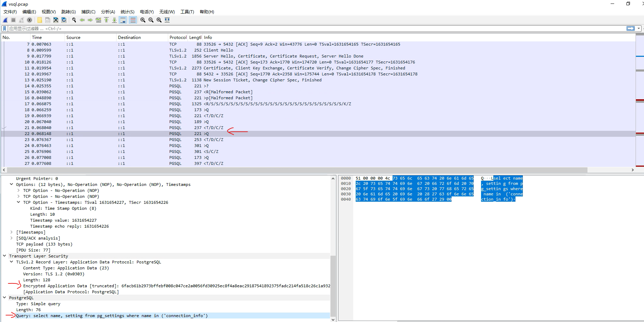Toggle auto-scroll during live capture
This screenshot has width=644, height=322.
pos(123,20)
